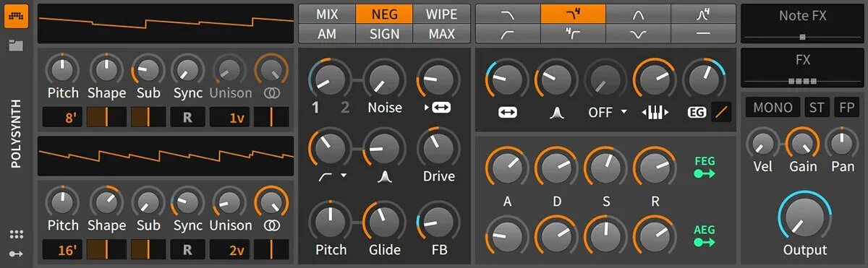Click filter envelope Attack knob above A

pyautogui.click(x=507, y=167)
